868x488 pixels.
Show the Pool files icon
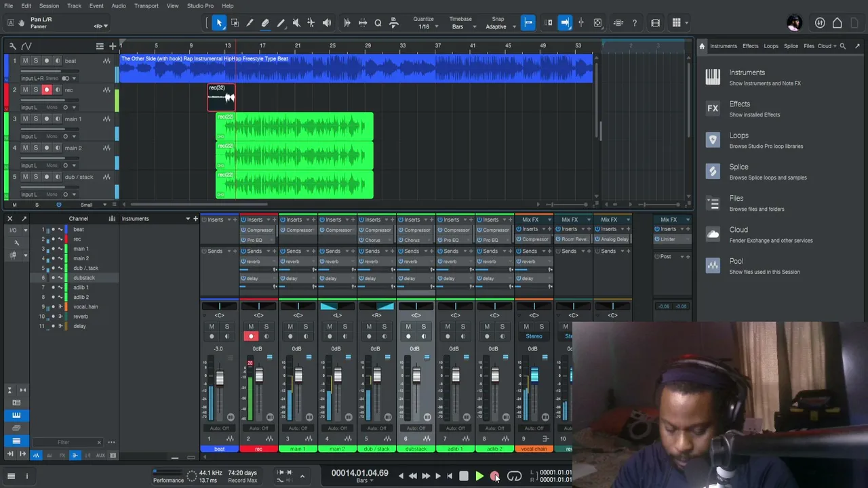713,266
